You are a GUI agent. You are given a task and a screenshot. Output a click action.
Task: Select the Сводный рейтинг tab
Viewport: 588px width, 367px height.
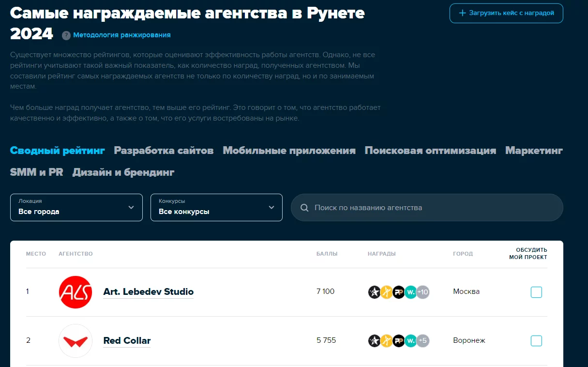point(58,151)
